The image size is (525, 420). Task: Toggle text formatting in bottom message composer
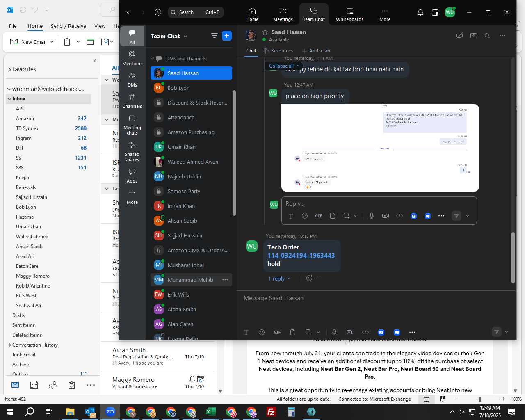tap(246, 332)
